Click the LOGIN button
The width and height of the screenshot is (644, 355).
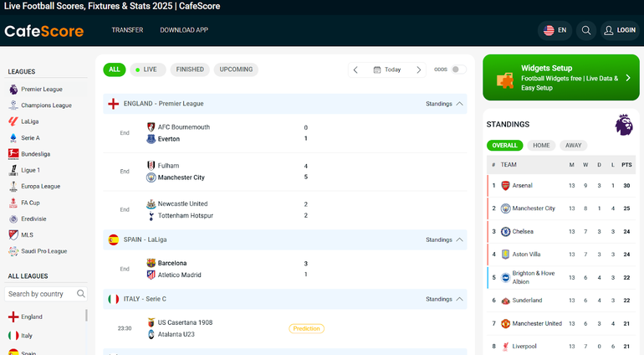620,30
